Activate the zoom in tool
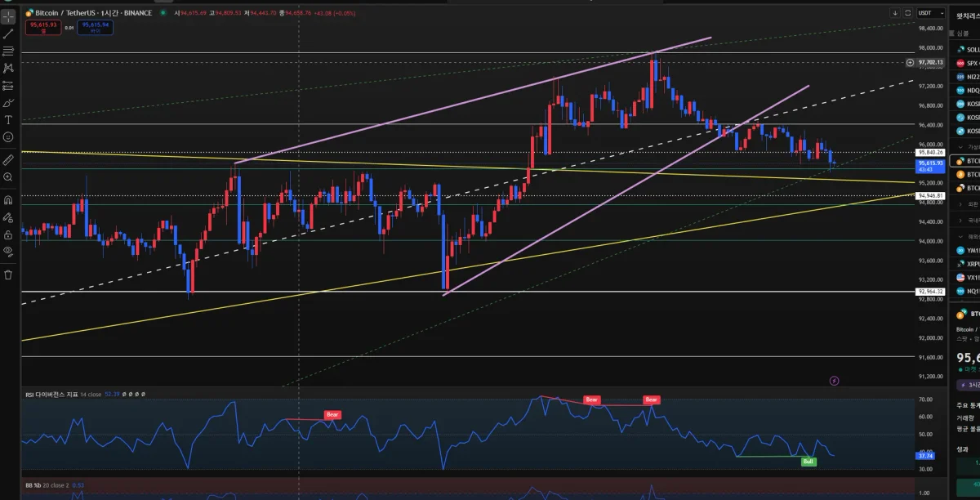Viewport: 980px width, 500px height. [8, 176]
